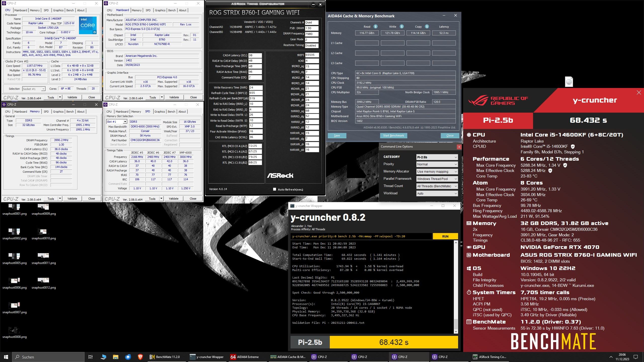
Task: Open snaphsot0001.png desktop file
Action: pos(14,209)
